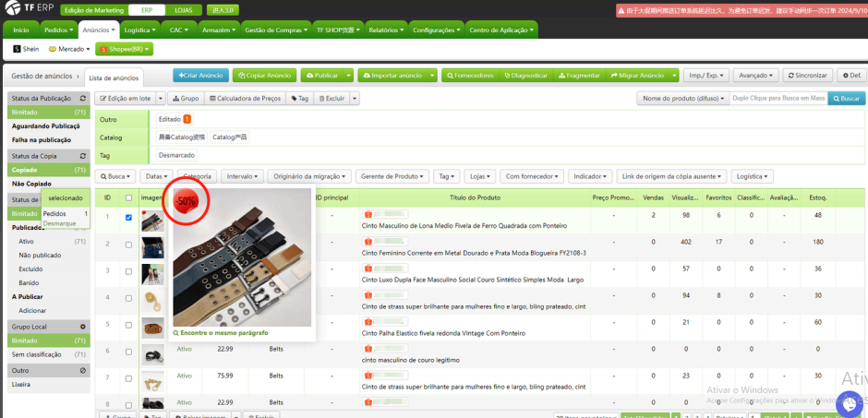Click the Diagnosticar toolbar button
This screenshot has width=868, height=418.
click(x=524, y=75)
